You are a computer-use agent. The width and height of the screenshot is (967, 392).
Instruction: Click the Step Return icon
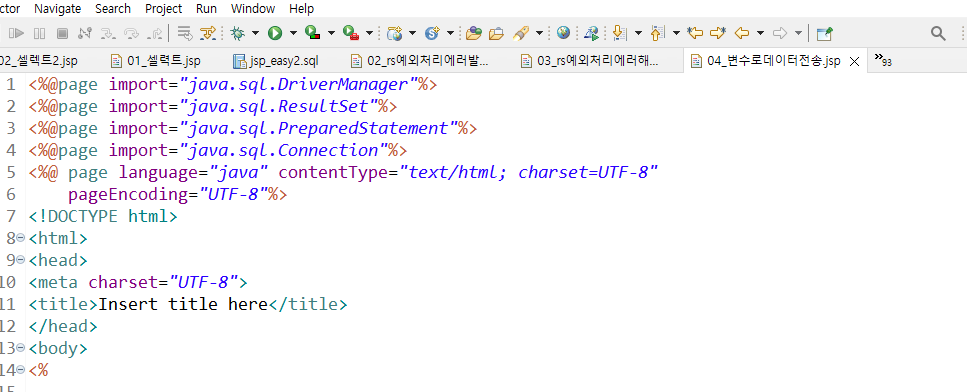point(155,33)
